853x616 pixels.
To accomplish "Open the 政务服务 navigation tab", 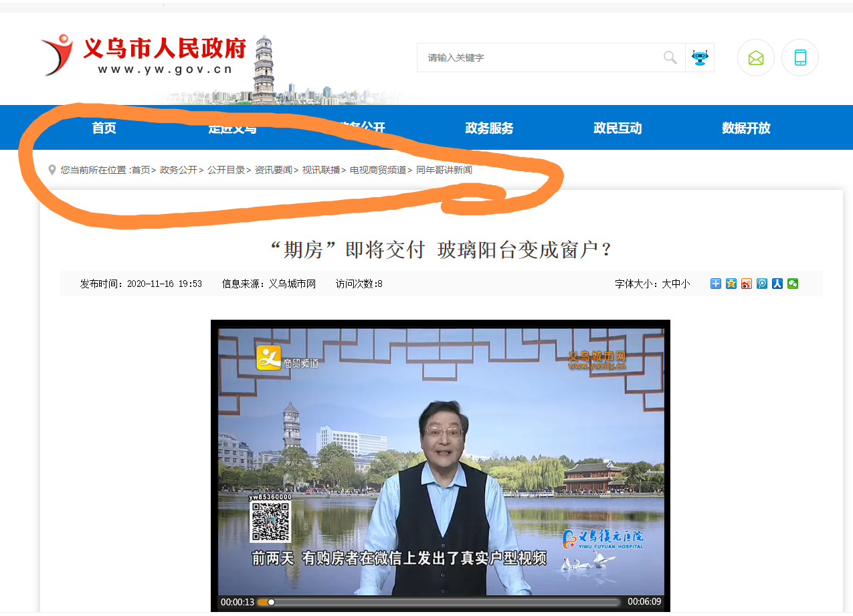I will pos(489,128).
